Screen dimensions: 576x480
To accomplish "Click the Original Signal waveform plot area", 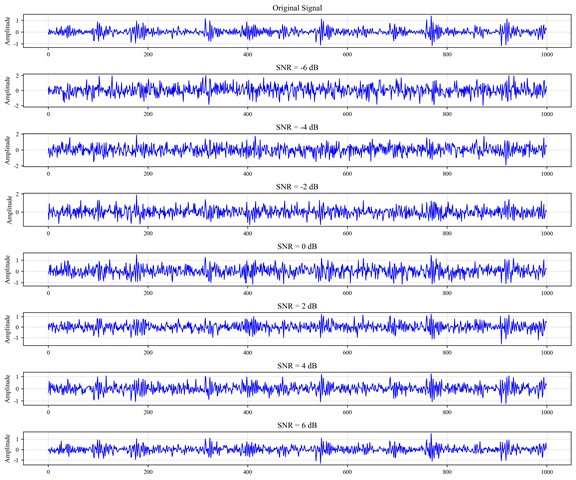I will (x=297, y=31).
